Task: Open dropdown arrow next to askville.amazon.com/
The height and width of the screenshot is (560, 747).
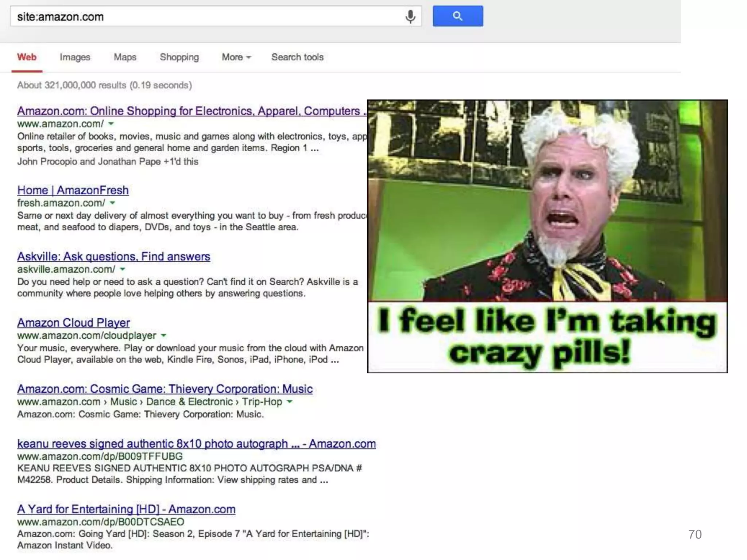Action: click(123, 269)
